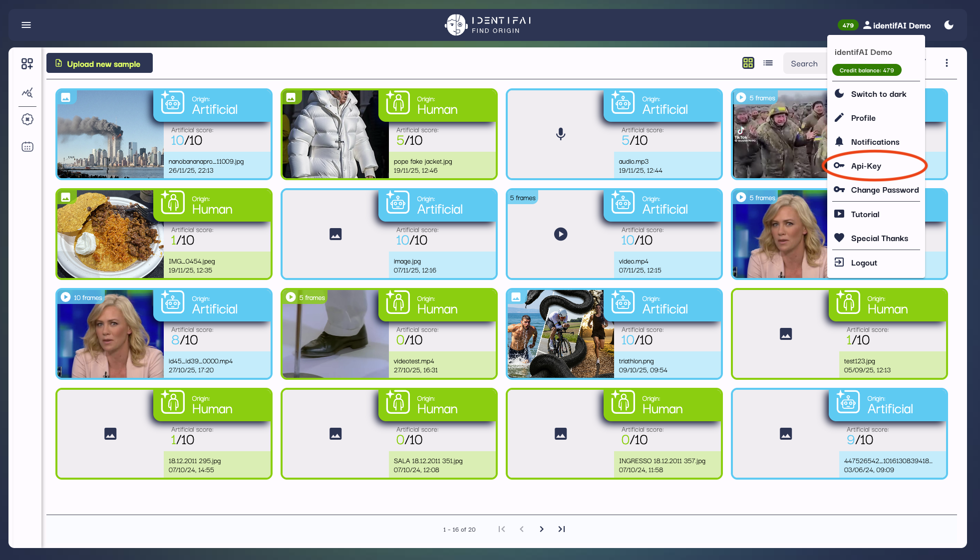Open the analytics chart icon in sidebar

(x=27, y=93)
